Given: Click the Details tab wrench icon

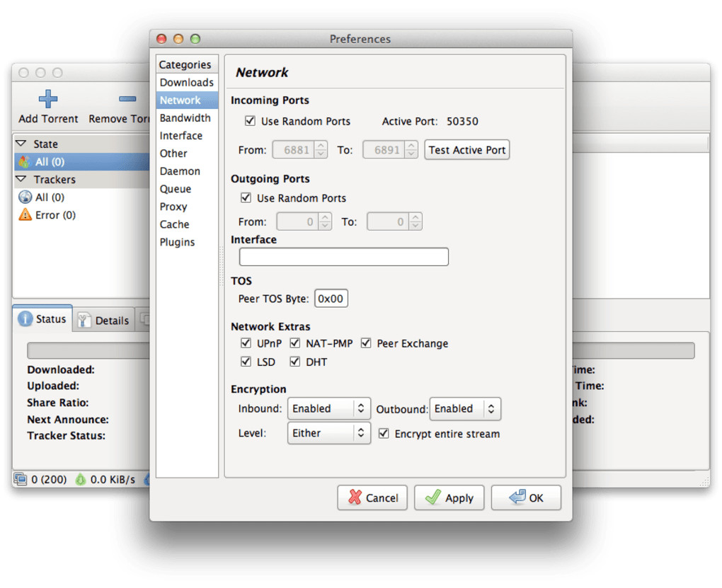Looking at the screenshot, I should [x=84, y=320].
